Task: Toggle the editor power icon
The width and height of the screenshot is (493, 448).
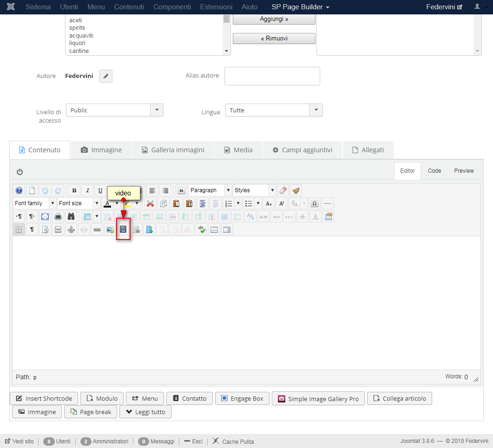Action: (x=20, y=172)
